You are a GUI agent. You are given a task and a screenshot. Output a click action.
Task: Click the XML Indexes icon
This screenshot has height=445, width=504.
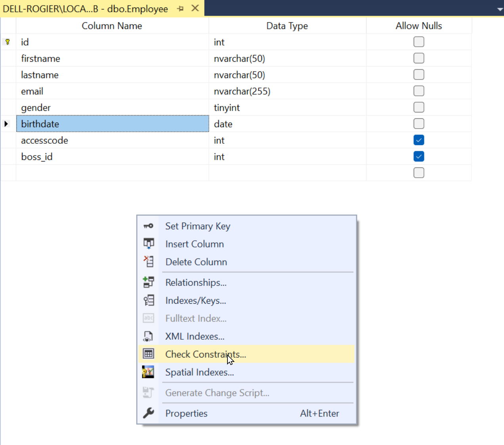(x=149, y=337)
